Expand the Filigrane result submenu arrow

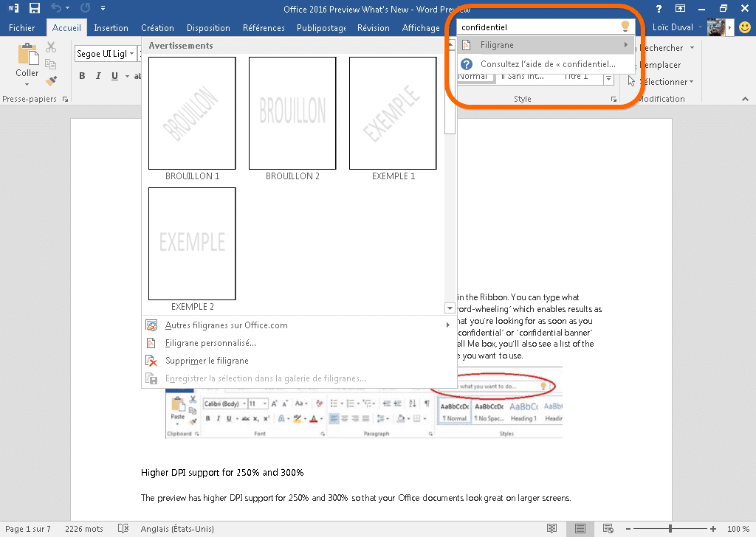(626, 45)
